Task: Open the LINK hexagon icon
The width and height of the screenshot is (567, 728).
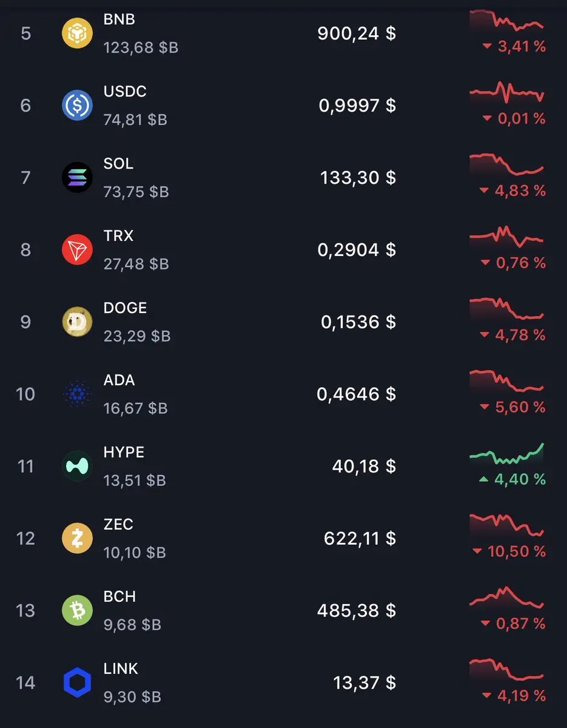Action: [x=78, y=682]
